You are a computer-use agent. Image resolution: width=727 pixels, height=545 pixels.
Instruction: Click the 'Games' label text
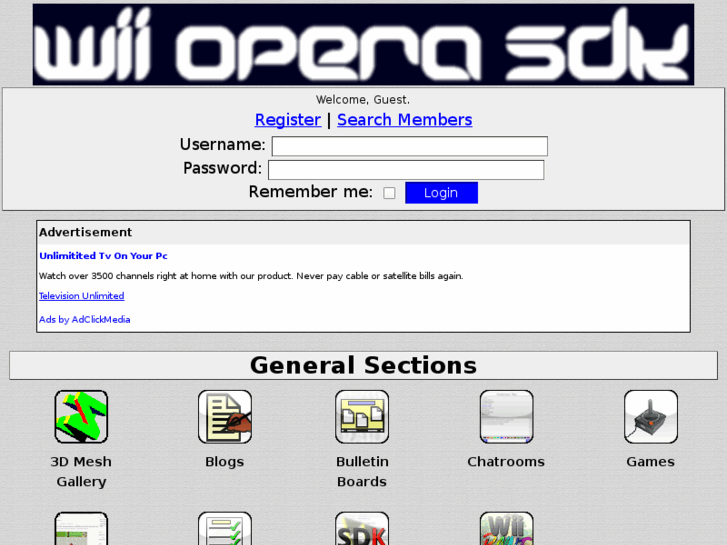650,462
